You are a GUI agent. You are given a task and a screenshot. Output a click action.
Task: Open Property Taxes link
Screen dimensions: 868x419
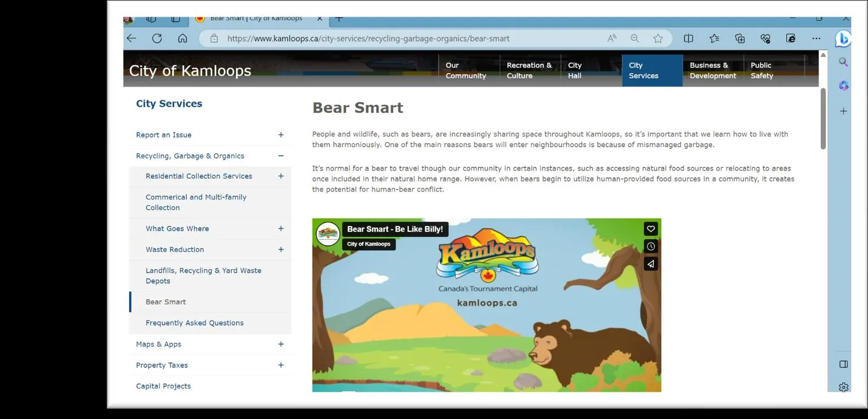click(x=162, y=365)
